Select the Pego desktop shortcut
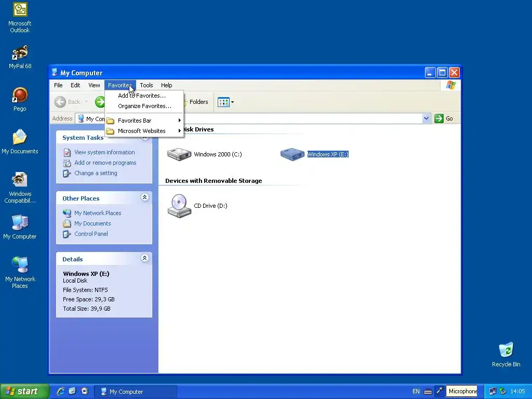This screenshot has height=399, width=532. (20, 99)
